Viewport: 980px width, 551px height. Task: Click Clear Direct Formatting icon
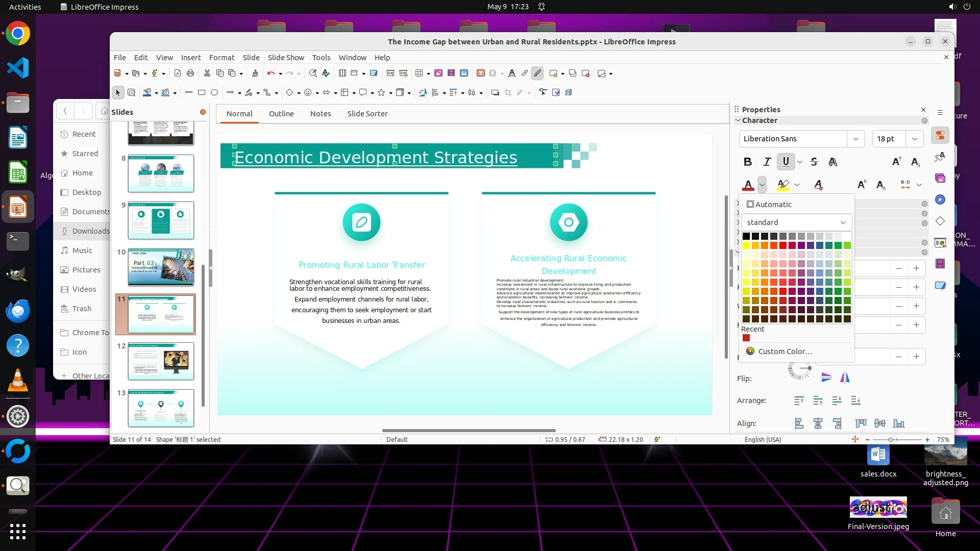(818, 185)
